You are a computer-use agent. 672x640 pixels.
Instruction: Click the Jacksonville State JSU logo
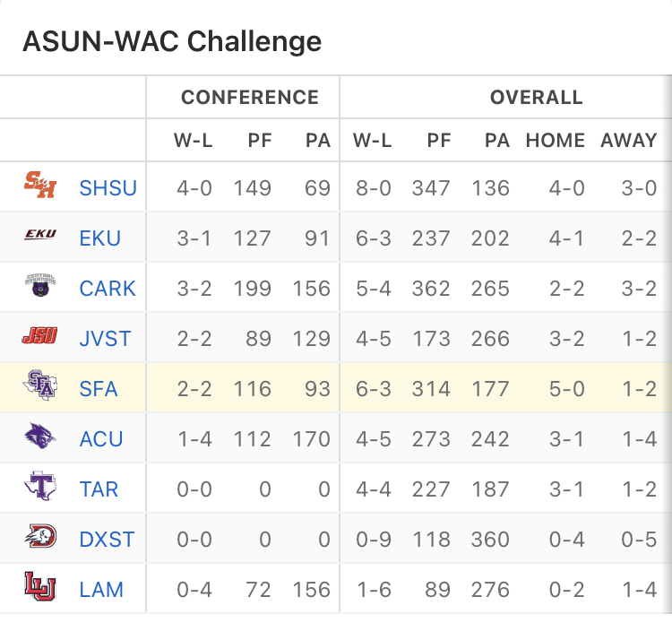tap(39, 337)
